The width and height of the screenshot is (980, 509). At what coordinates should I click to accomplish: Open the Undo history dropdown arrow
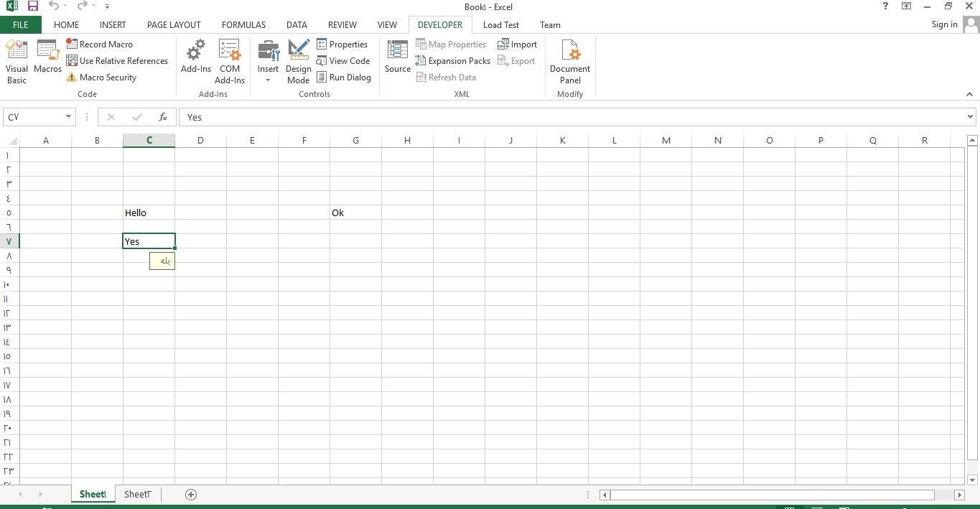tap(65, 6)
